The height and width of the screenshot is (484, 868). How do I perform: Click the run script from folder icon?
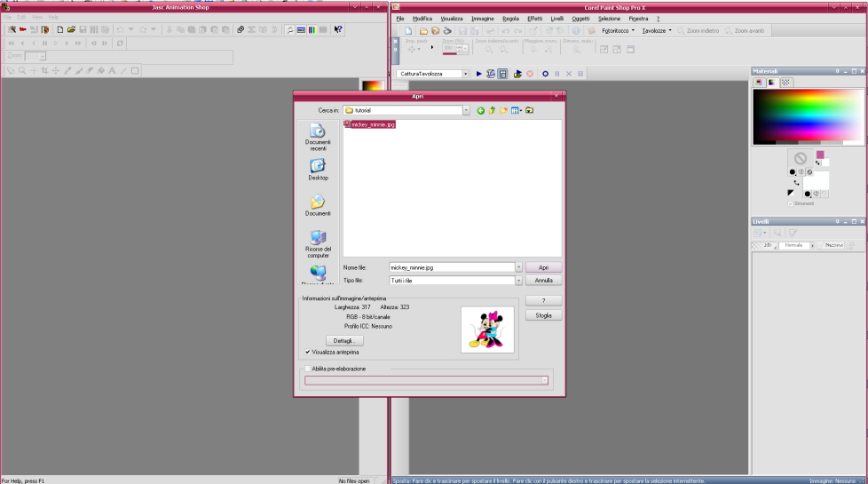[x=517, y=74]
